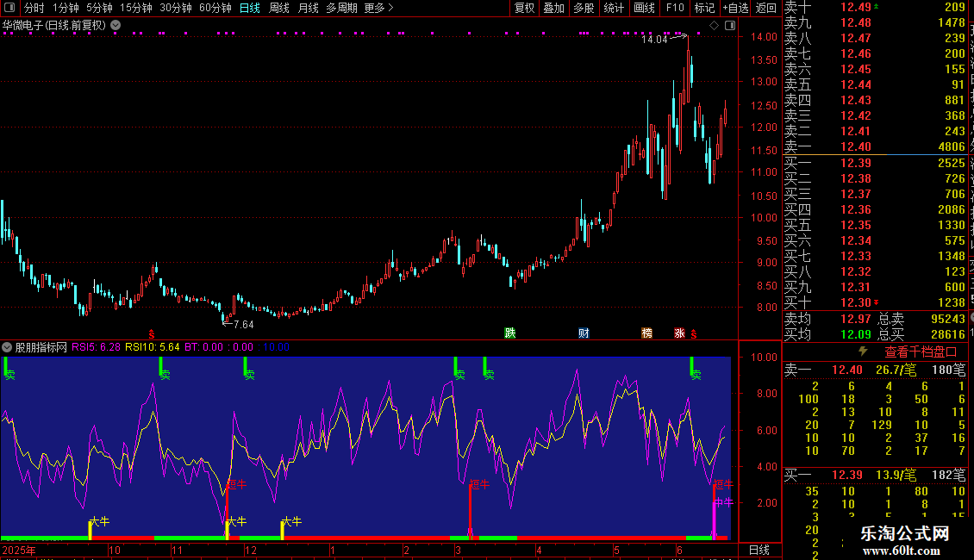Open the 华微电子 chart title dropdown arrow
Viewport: 974px width, 560px height.
click(116, 26)
